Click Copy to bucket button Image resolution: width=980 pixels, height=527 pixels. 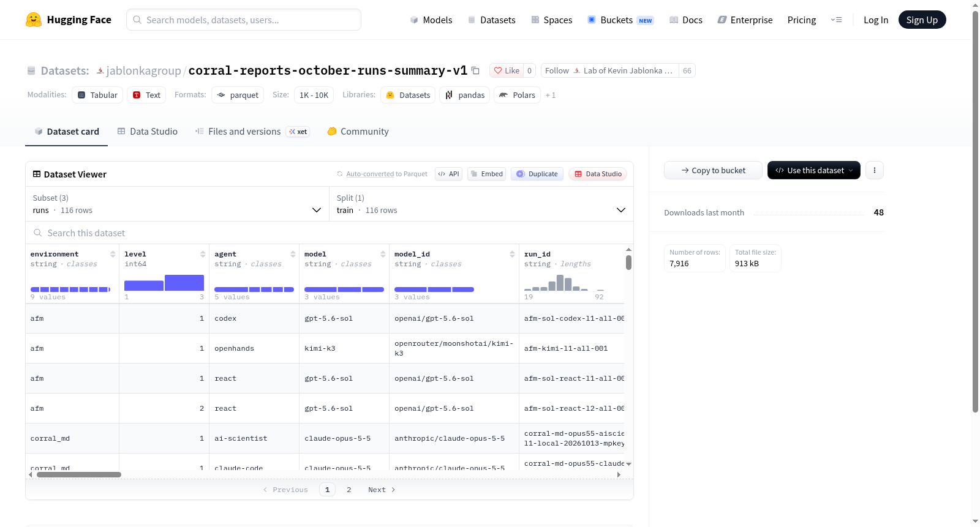pyautogui.click(x=713, y=170)
